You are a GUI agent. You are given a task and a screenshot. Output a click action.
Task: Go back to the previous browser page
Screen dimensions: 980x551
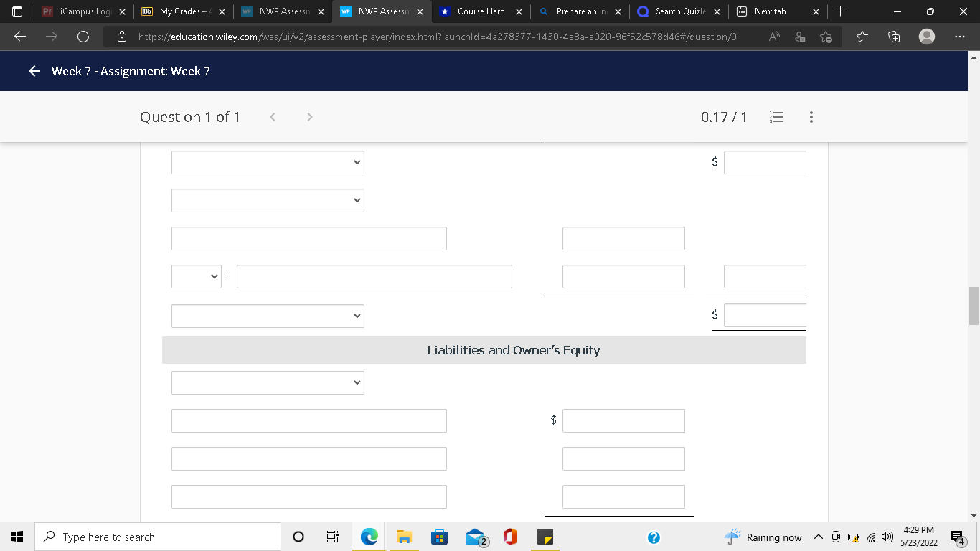(20, 36)
